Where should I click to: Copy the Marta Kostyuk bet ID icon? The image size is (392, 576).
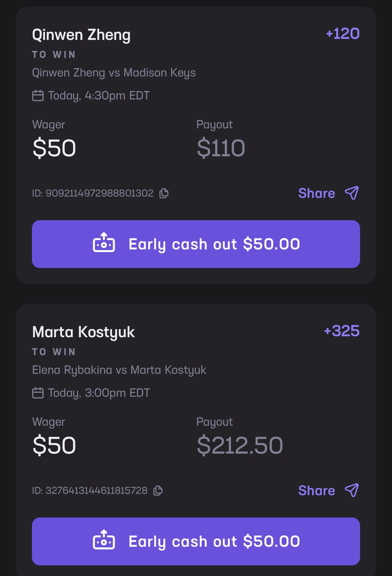coord(158,491)
